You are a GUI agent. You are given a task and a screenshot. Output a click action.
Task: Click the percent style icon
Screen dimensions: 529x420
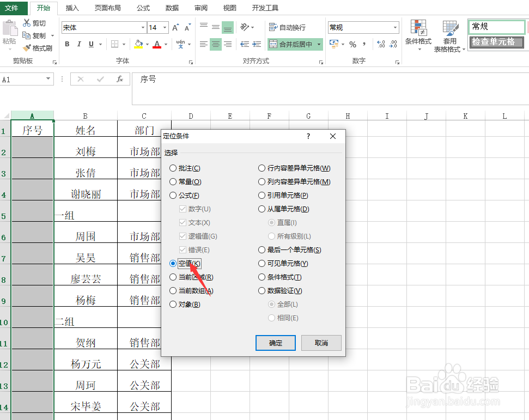353,44
